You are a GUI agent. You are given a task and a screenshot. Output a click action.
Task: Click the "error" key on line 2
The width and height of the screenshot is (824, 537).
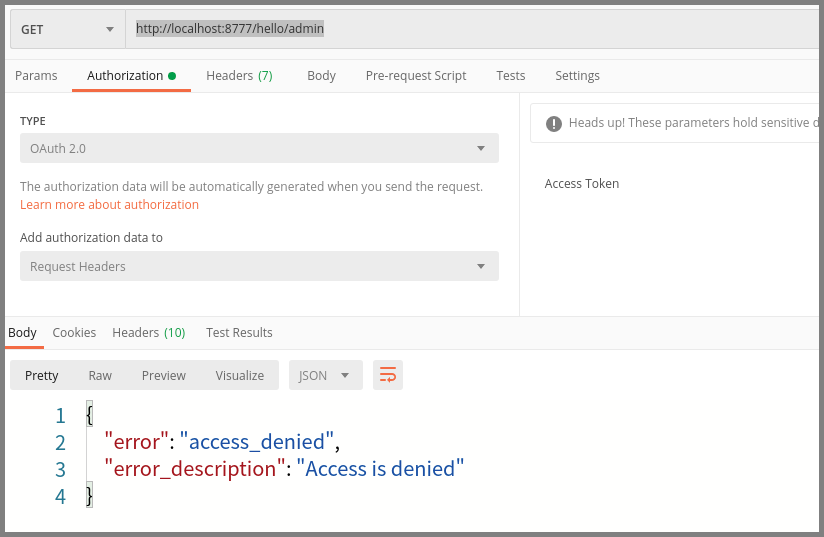(x=137, y=441)
